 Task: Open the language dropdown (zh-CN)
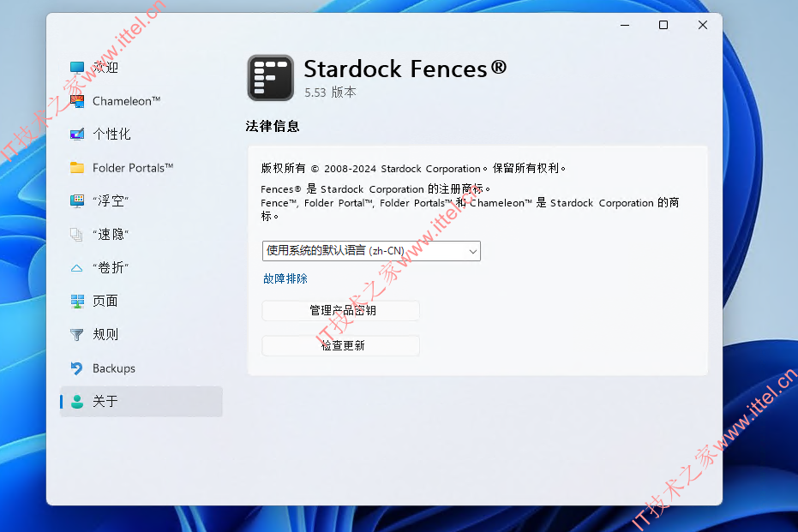pyautogui.click(x=371, y=251)
